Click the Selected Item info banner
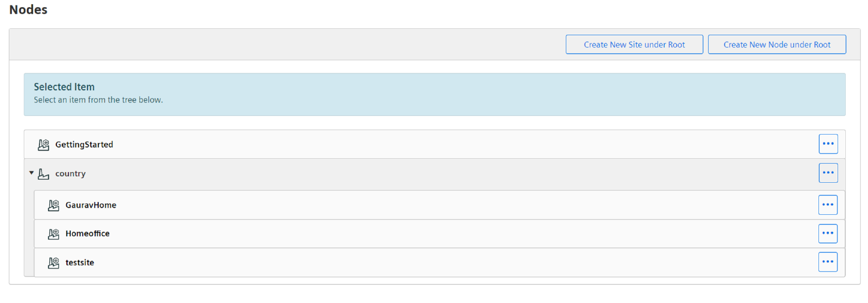Image resolution: width=868 pixels, height=303 pixels. 434,94
